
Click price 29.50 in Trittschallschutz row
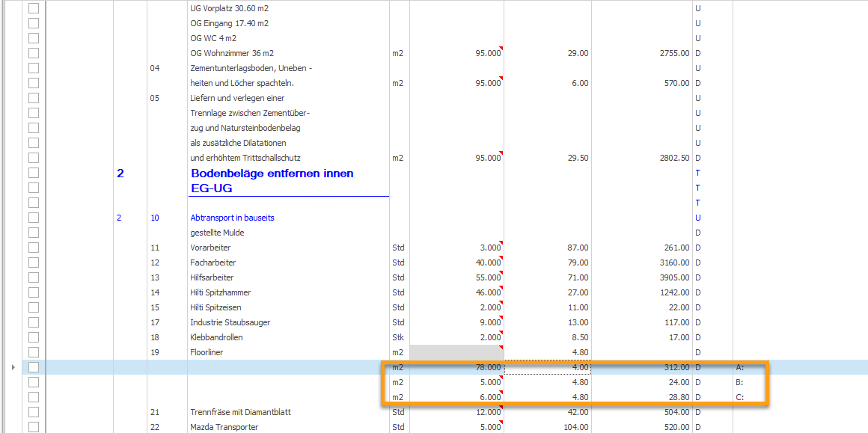click(x=577, y=158)
